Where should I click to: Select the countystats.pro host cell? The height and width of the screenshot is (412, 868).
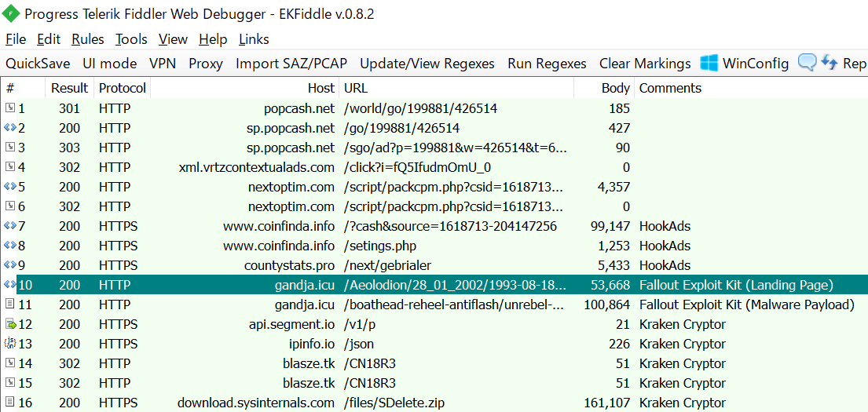pyautogui.click(x=289, y=265)
